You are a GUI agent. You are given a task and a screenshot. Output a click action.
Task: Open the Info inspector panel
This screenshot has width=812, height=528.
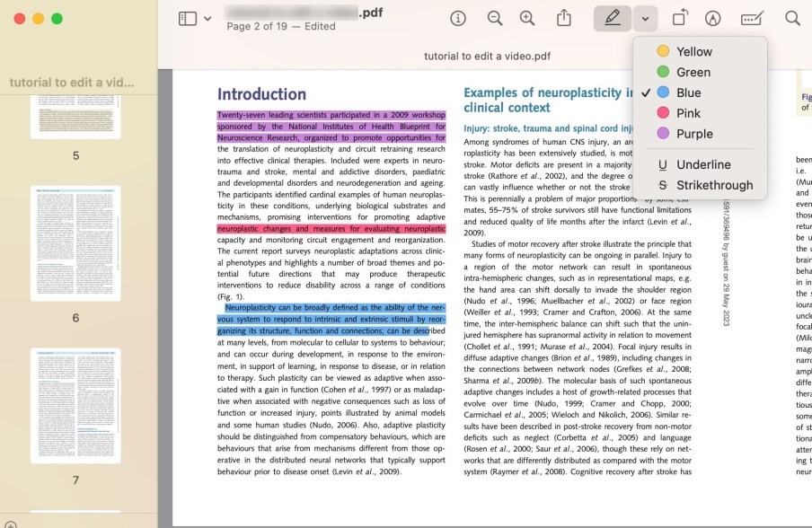[x=458, y=18]
